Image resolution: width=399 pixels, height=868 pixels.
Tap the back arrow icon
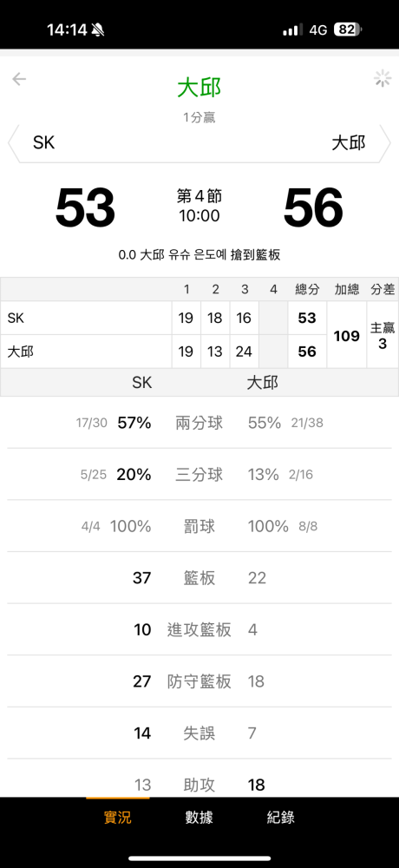(19, 79)
